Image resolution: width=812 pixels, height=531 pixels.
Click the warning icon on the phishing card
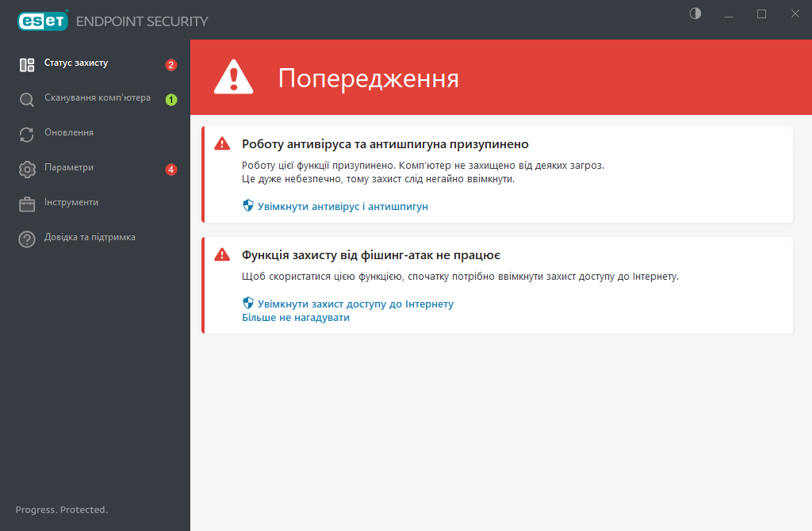click(x=222, y=254)
